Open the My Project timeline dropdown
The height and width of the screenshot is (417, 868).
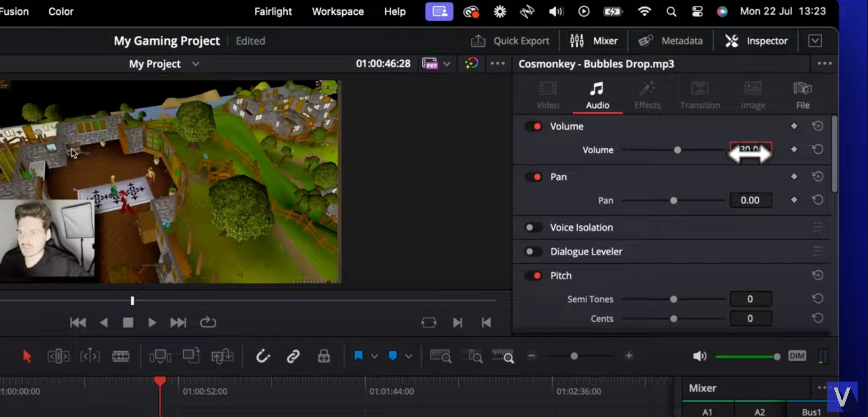tap(196, 64)
